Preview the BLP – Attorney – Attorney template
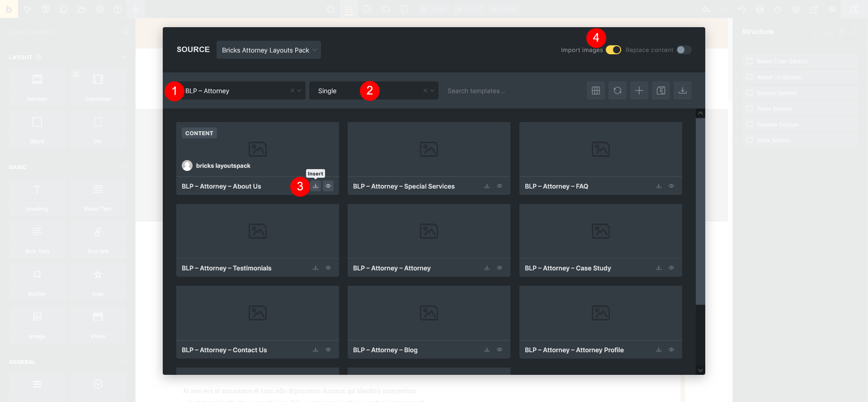868x402 pixels. coord(500,268)
